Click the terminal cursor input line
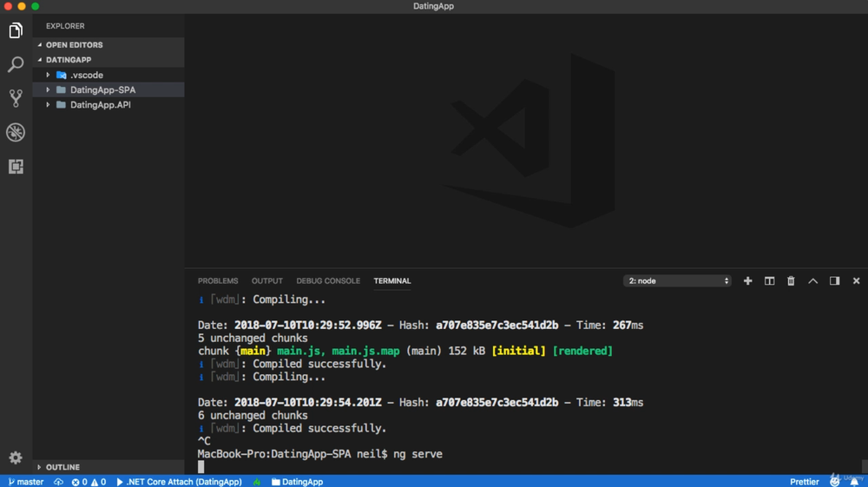The height and width of the screenshot is (487, 868). (201, 467)
